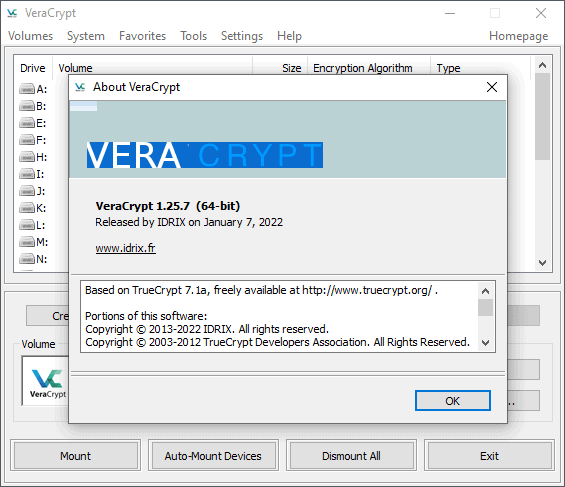Viewport: 565px width, 487px height.
Task: Sort by the Drive column header
Action: point(33,68)
